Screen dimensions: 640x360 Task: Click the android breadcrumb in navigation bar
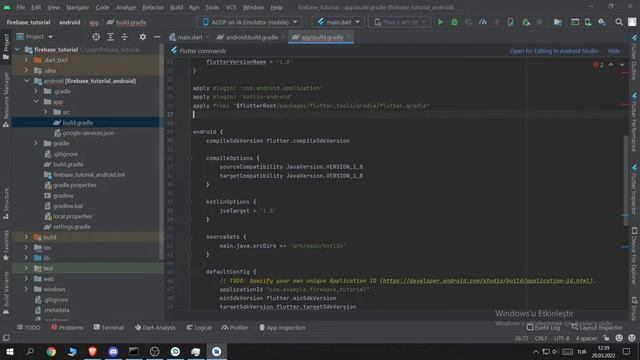coord(69,22)
